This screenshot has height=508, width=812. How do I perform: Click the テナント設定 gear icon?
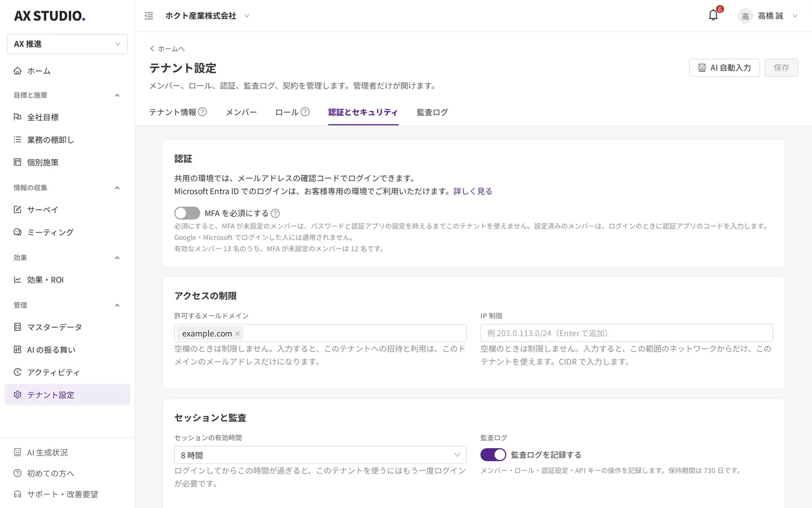(17, 395)
